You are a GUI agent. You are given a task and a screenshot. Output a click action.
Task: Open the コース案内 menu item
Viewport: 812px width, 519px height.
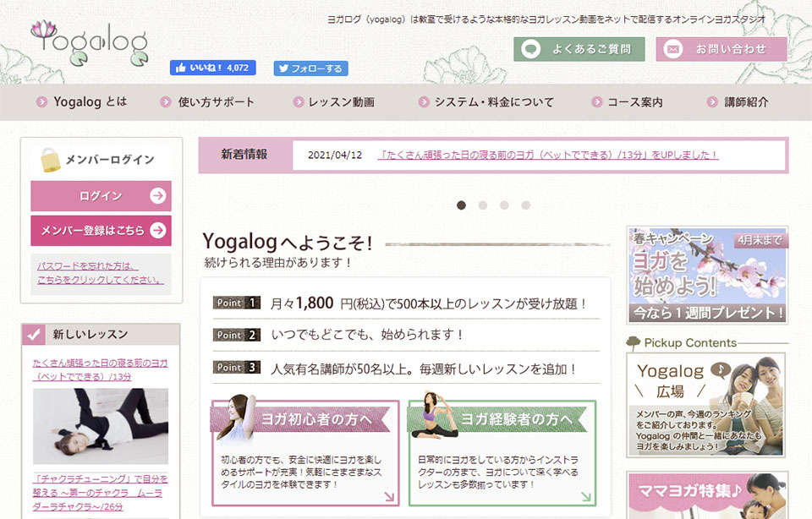pyautogui.click(x=627, y=102)
